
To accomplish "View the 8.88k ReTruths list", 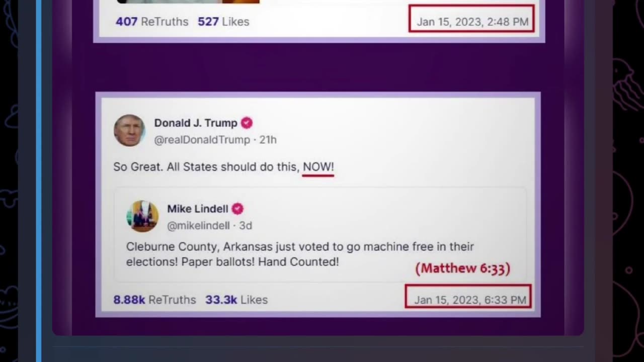I will (154, 300).
